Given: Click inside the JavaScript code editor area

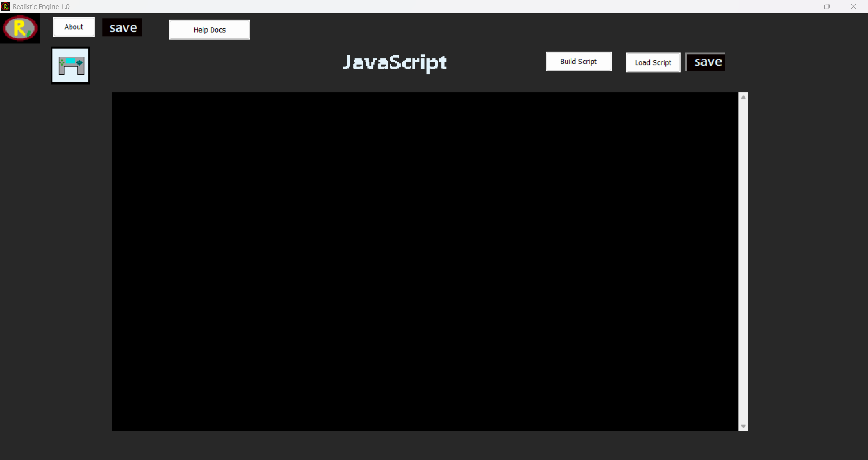Looking at the screenshot, I should point(425,261).
